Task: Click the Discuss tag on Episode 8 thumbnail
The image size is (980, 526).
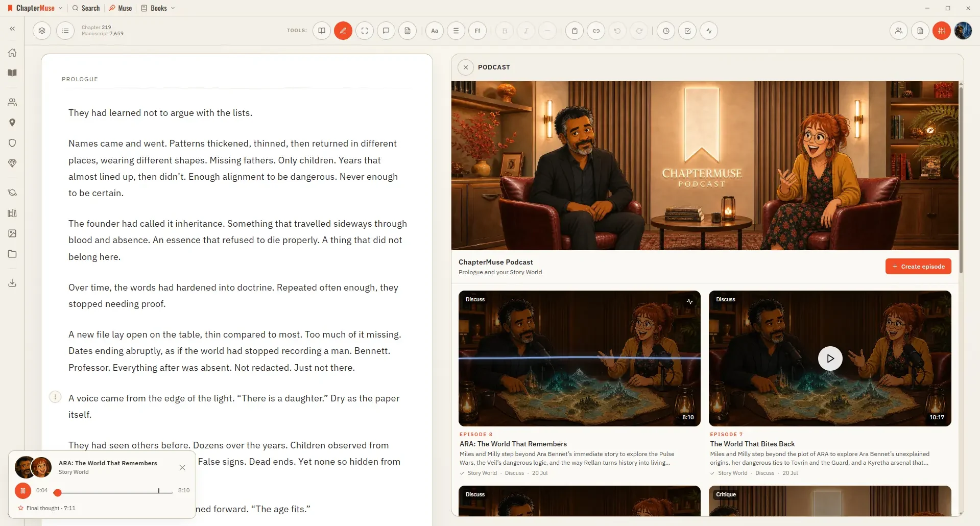Action: [x=475, y=300]
